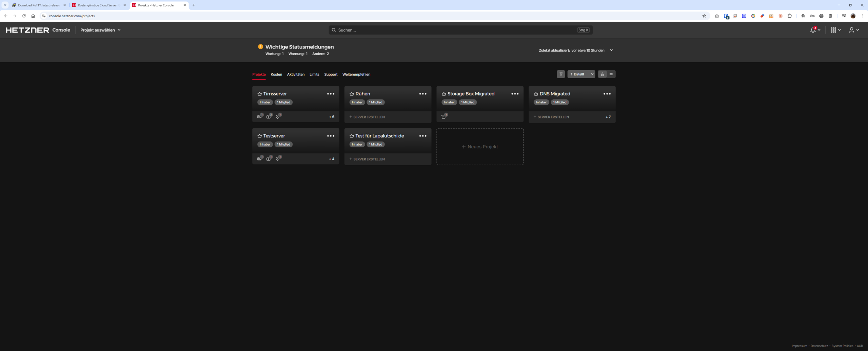
Task: Bookmark this page with the star icon
Action: pos(704,16)
